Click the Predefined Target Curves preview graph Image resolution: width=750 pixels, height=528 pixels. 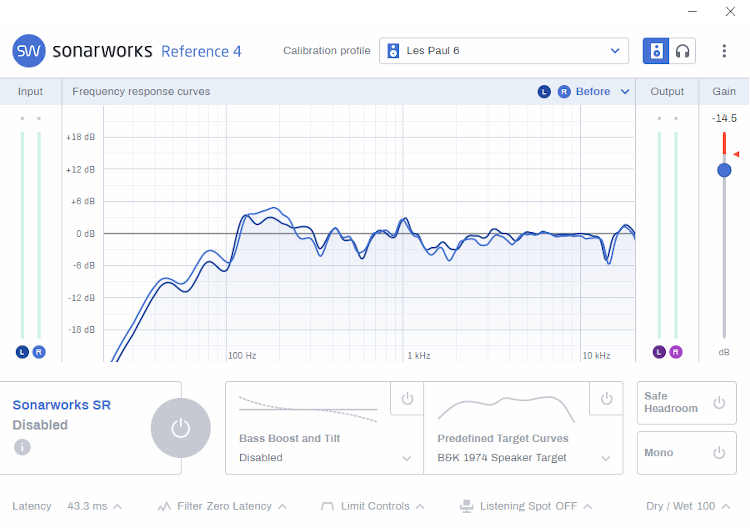506,409
